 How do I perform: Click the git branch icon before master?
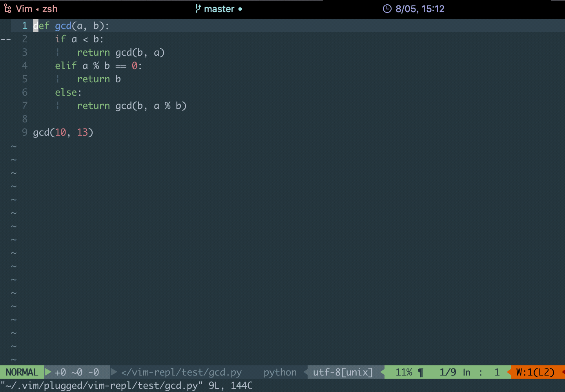(x=198, y=9)
